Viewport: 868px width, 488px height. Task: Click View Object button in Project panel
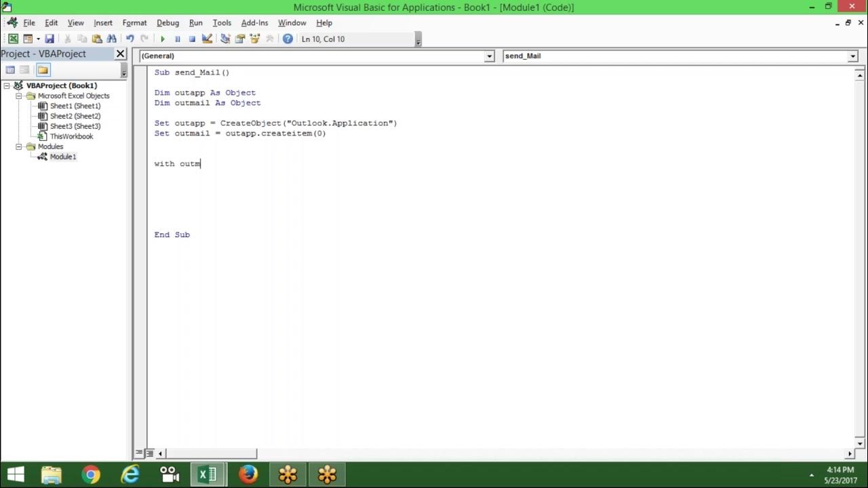(25, 70)
